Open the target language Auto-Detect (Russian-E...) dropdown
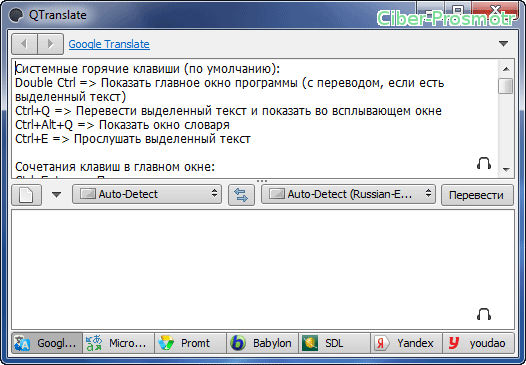The width and height of the screenshot is (526, 365). (348, 194)
